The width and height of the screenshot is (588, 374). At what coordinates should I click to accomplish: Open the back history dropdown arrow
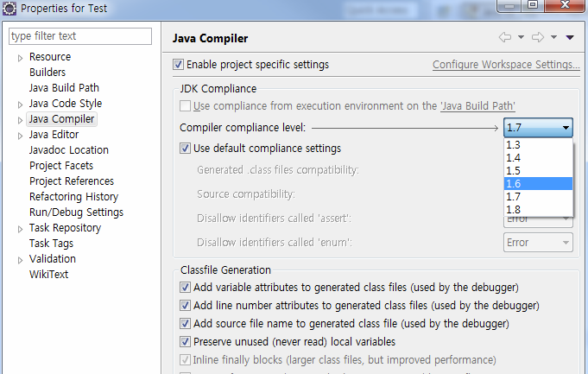(521, 38)
